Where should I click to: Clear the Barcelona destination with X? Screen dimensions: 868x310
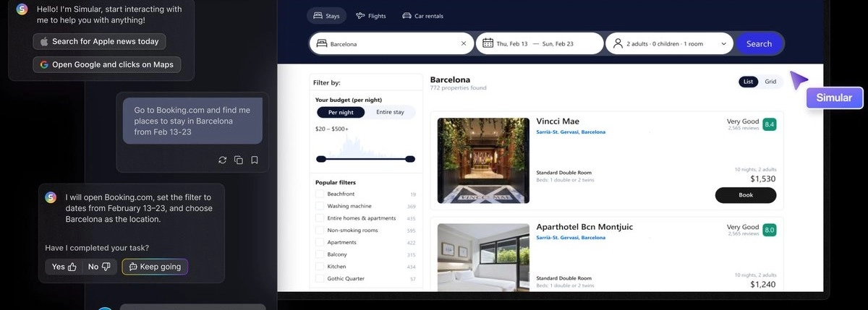coord(464,43)
